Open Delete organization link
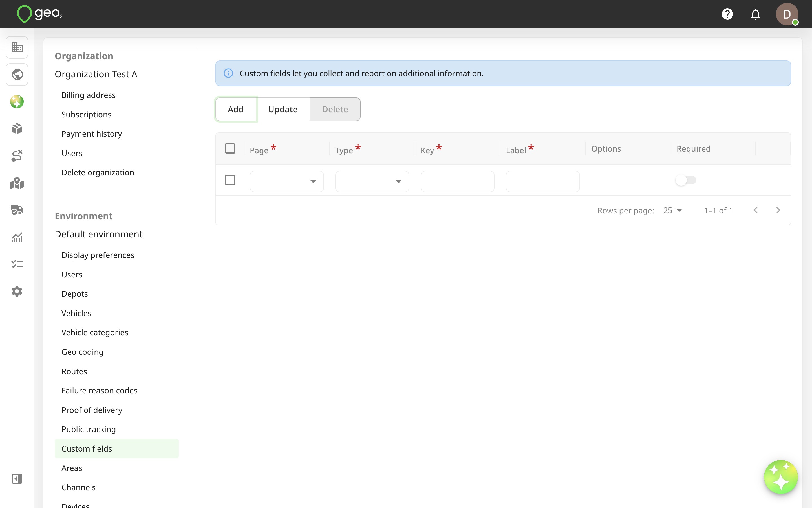This screenshot has width=812, height=508. [98, 172]
